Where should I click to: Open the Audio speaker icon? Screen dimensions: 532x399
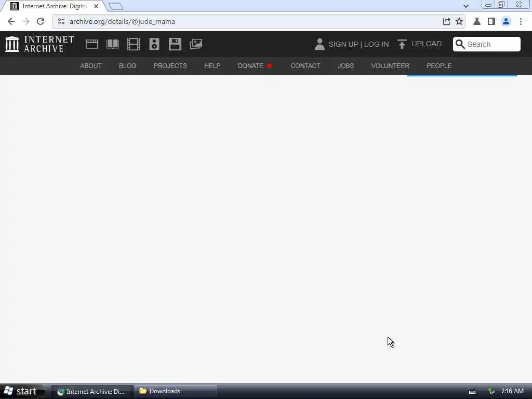coord(154,44)
